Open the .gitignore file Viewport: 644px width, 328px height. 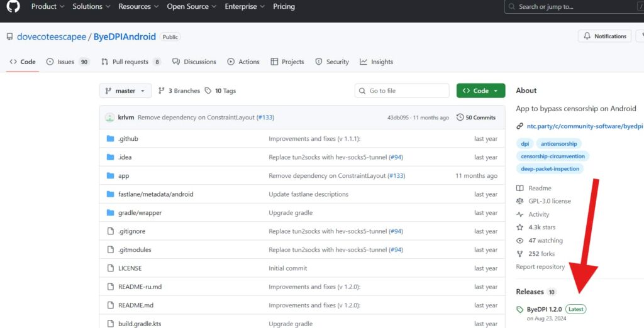pyautogui.click(x=132, y=231)
